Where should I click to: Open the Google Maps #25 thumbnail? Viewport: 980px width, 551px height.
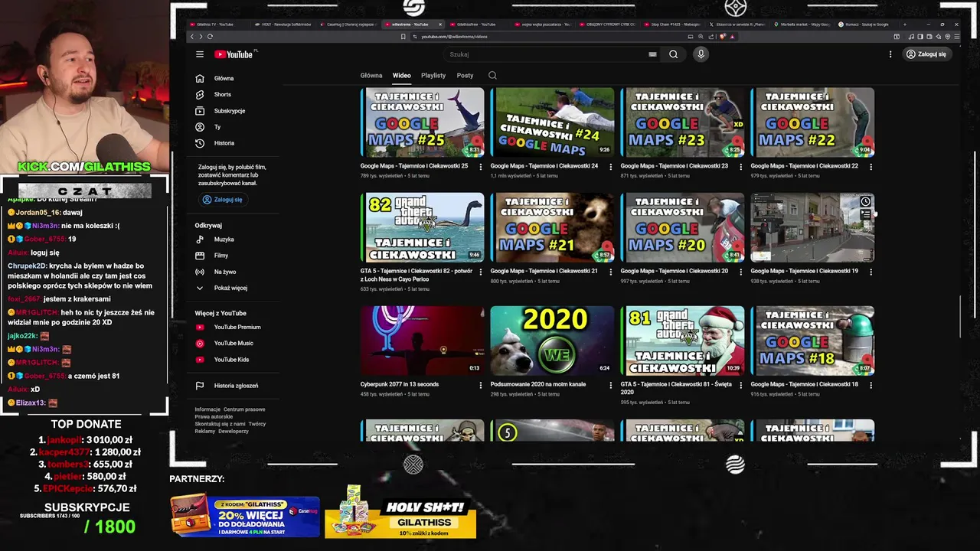[423, 122]
